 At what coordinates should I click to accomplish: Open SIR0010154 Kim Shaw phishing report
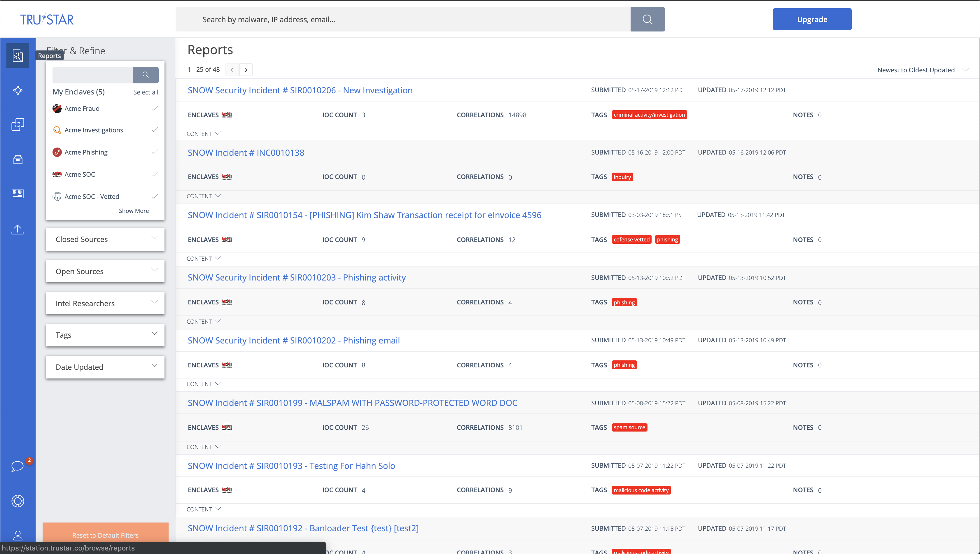pos(364,215)
